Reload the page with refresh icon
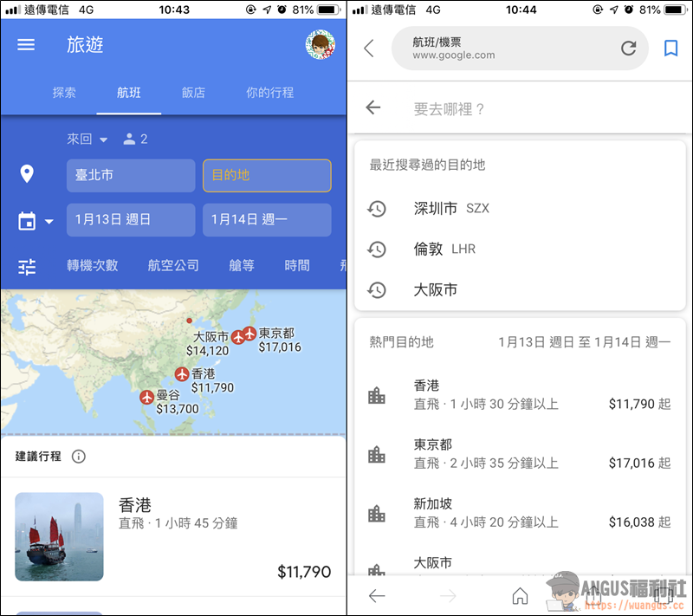 tap(628, 49)
